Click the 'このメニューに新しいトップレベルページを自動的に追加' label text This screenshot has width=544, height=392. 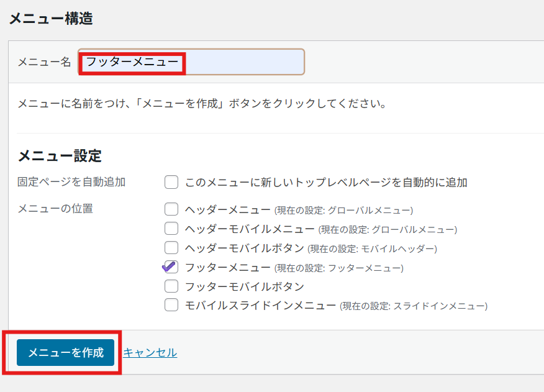tap(326, 183)
